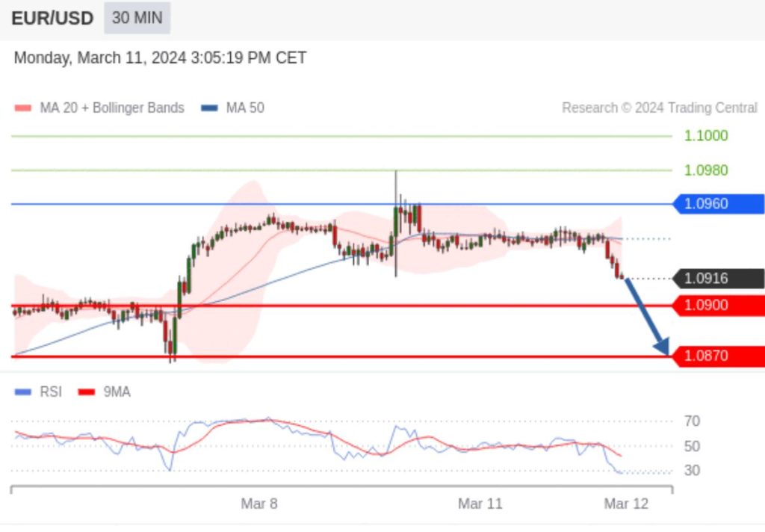This screenshot has width=765, height=532.
Task: Click the 30 MIN timeframe badge
Action: [137, 18]
